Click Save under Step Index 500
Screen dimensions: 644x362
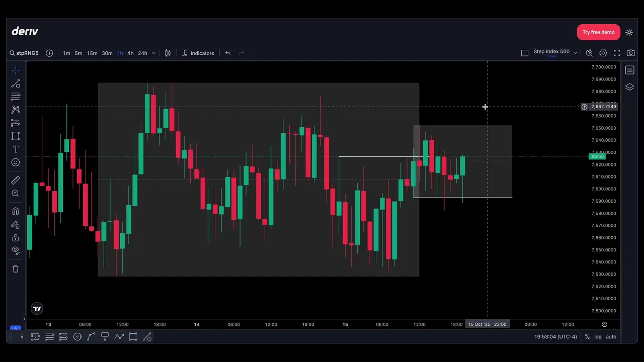(x=551, y=56)
